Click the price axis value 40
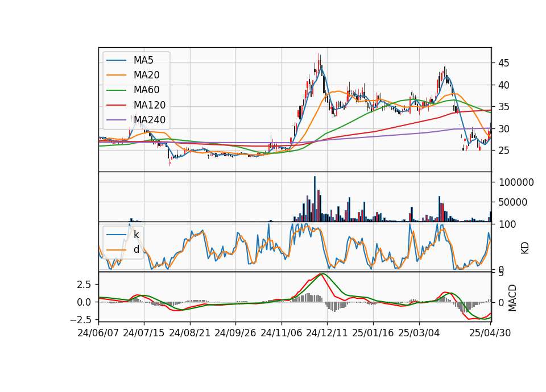Screen dimensions: 546x392 (503, 85)
